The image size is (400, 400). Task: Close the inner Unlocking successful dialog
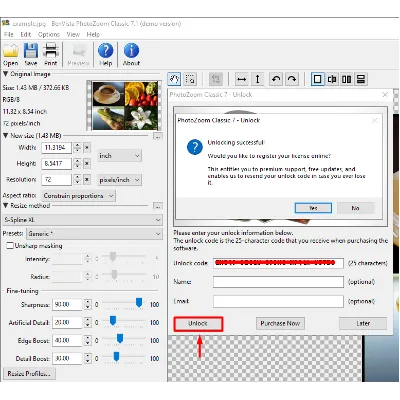pos(375,120)
